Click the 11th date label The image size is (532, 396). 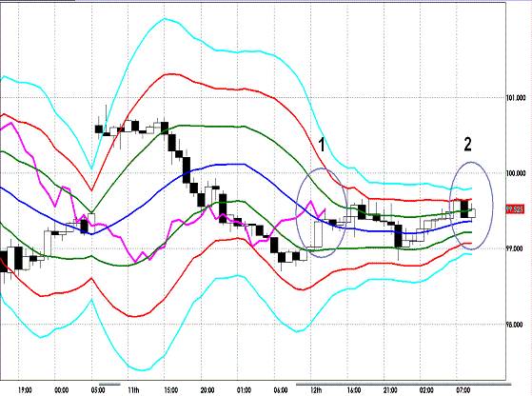[133, 390]
